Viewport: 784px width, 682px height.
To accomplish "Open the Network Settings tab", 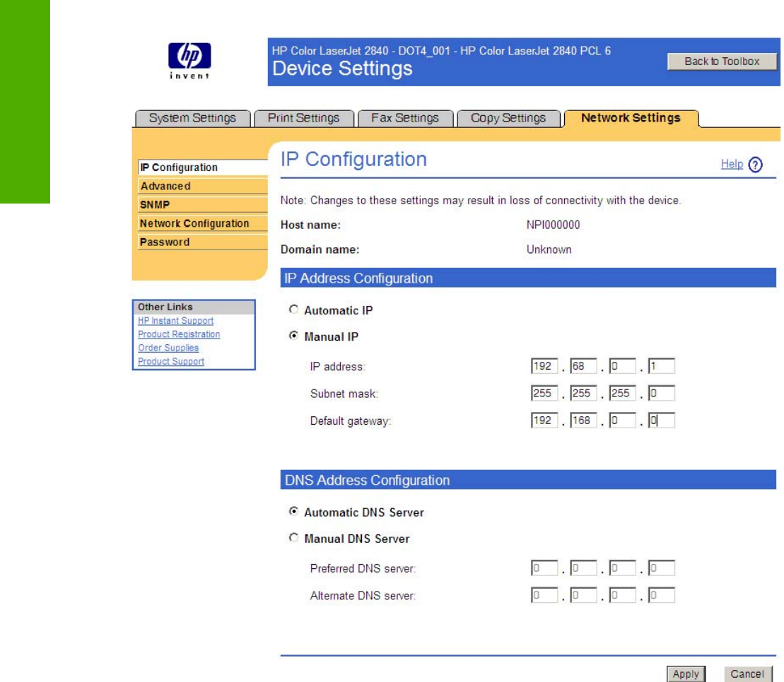I will tap(631, 119).
